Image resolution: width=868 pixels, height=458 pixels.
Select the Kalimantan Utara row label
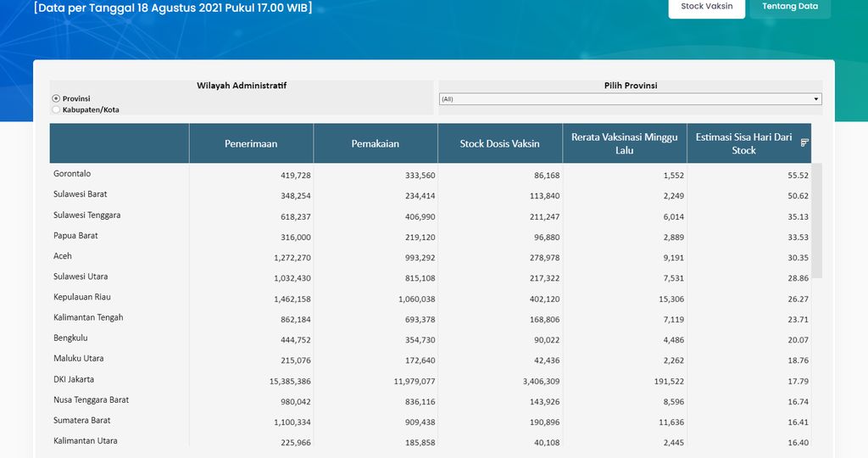click(86, 441)
